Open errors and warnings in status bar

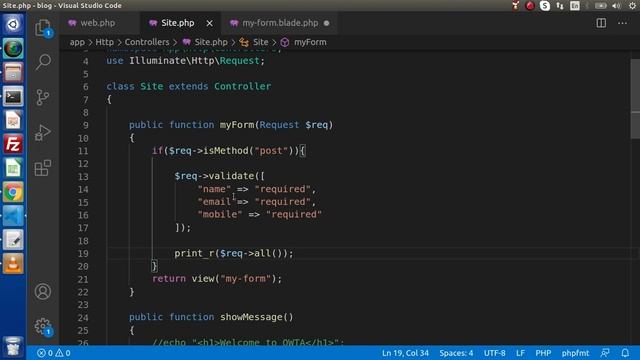(x=54, y=353)
